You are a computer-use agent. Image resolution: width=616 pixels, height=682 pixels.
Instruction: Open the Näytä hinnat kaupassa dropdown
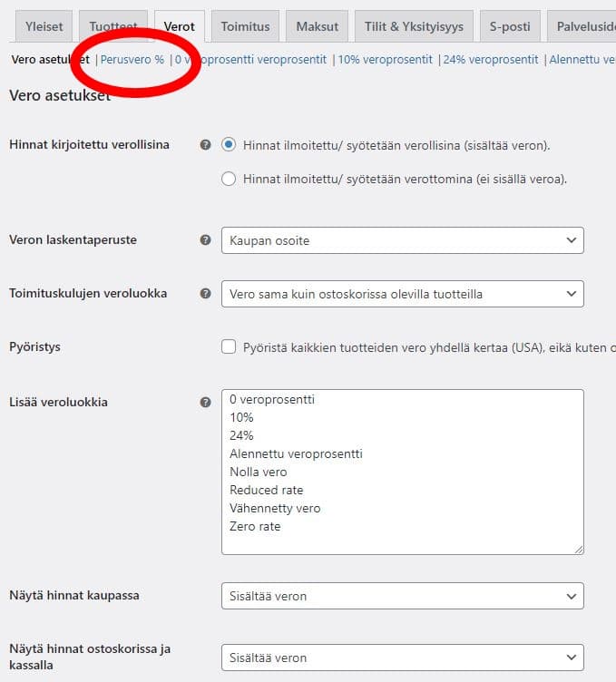402,596
